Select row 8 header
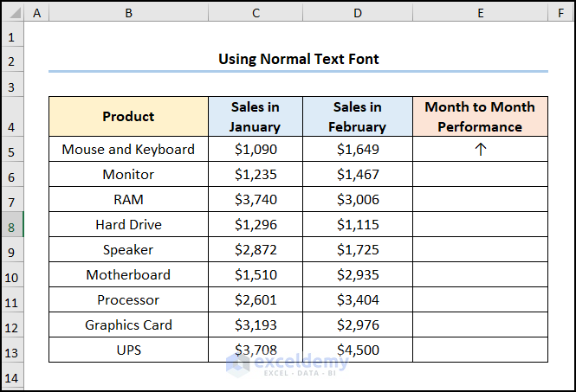This screenshot has width=576, height=392. (12, 225)
